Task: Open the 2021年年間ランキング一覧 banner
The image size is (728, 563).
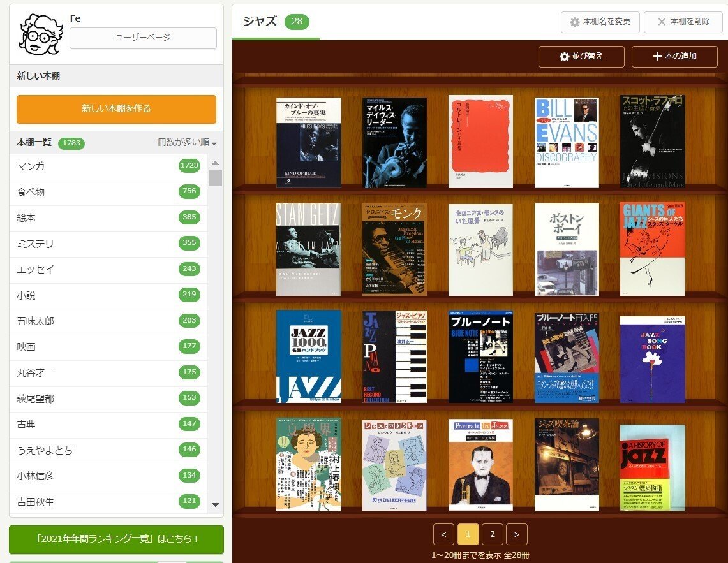Action: pyautogui.click(x=117, y=539)
